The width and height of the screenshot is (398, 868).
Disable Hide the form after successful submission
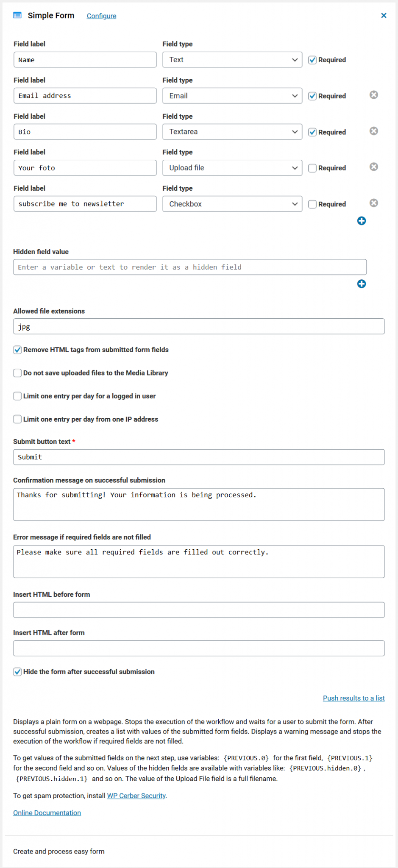(17, 672)
